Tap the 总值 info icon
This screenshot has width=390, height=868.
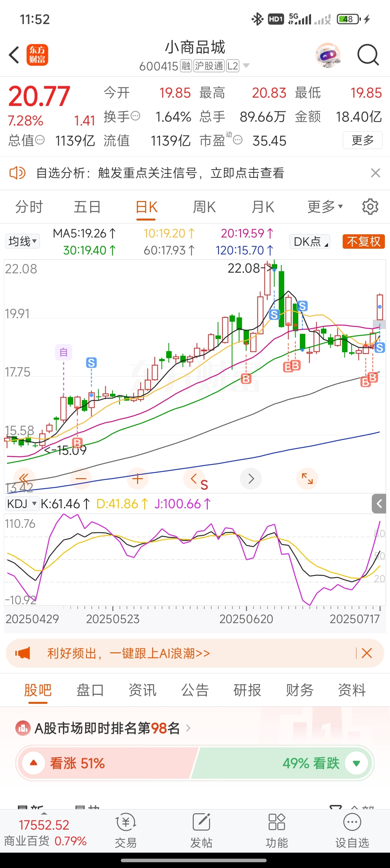[x=40, y=140]
